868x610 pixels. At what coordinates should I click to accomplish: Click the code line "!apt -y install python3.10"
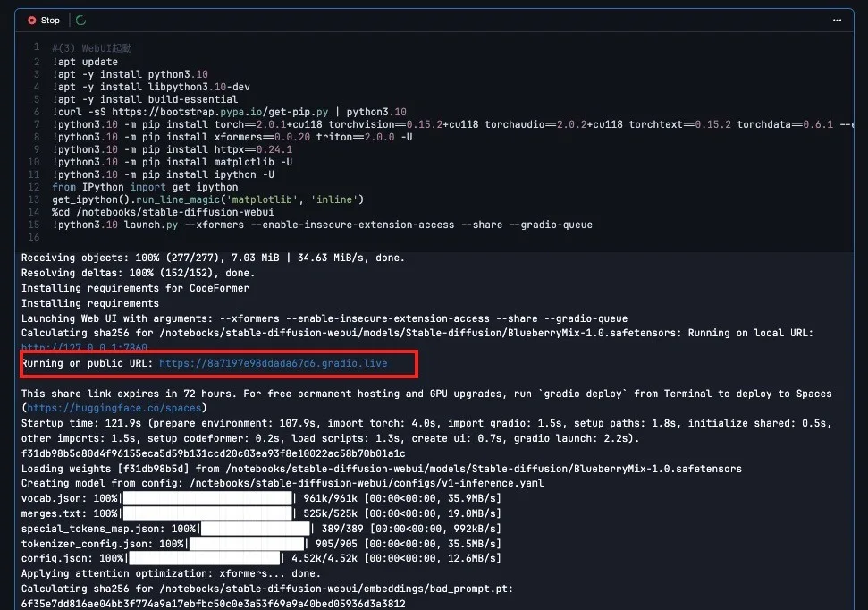(x=131, y=74)
